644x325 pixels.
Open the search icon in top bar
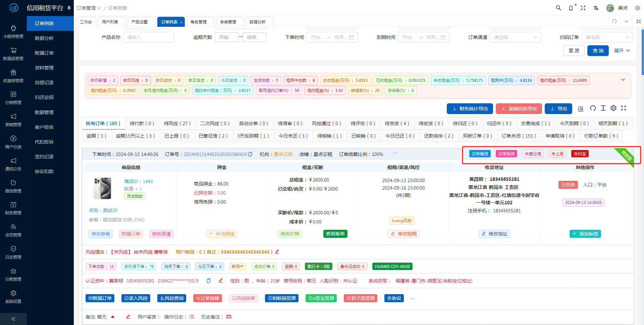[x=558, y=8]
